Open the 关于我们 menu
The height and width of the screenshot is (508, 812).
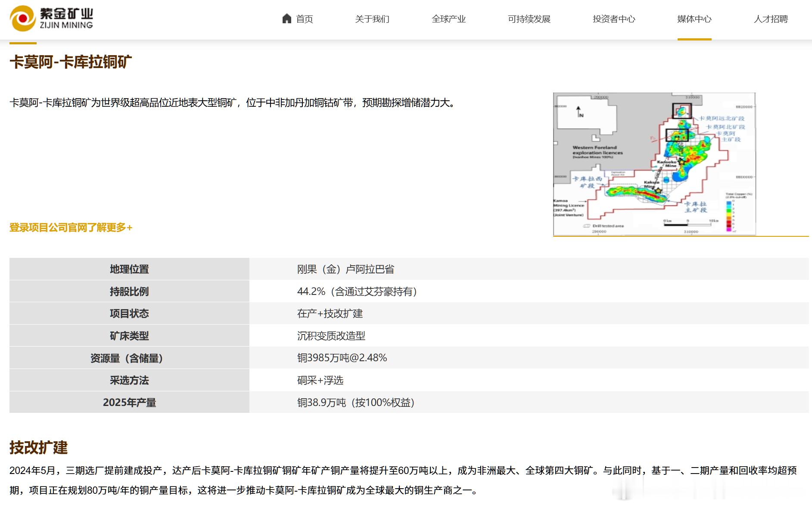coord(372,19)
